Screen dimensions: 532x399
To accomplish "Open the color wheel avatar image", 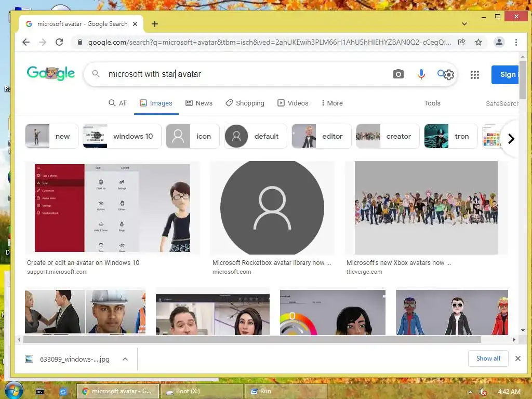I will [332, 312].
